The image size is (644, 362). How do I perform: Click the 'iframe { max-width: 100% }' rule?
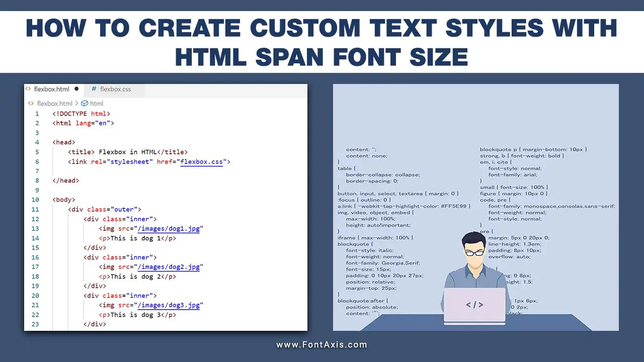[375, 237]
